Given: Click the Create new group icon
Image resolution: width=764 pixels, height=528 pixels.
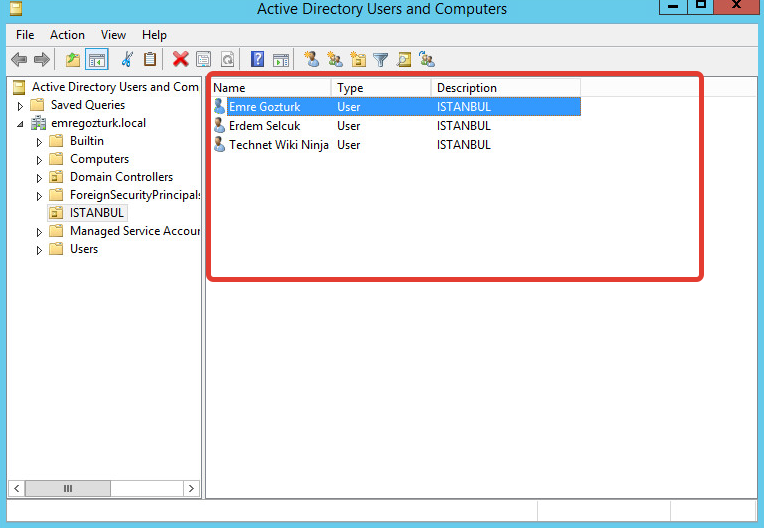Looking at the screenshot, I should pos(335,60).
